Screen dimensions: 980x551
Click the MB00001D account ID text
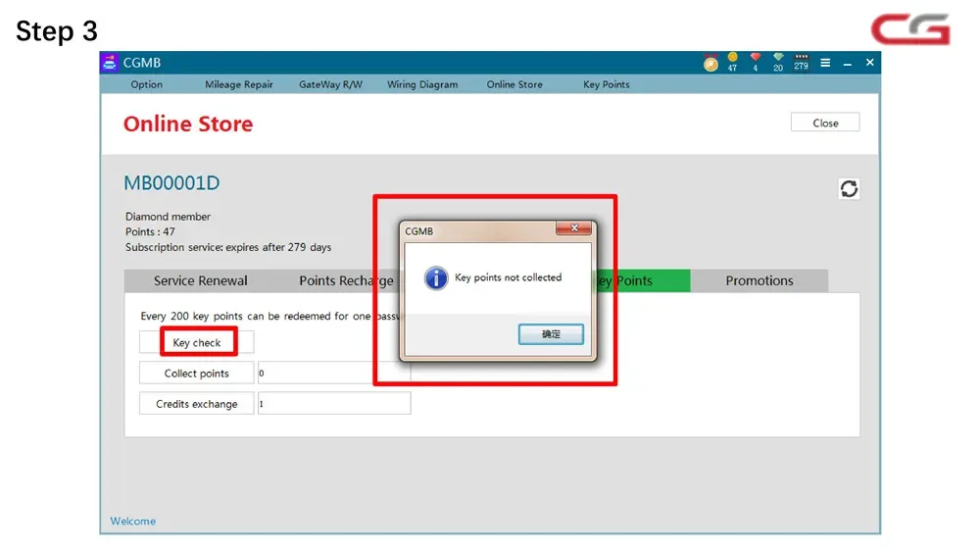(171, 183)
